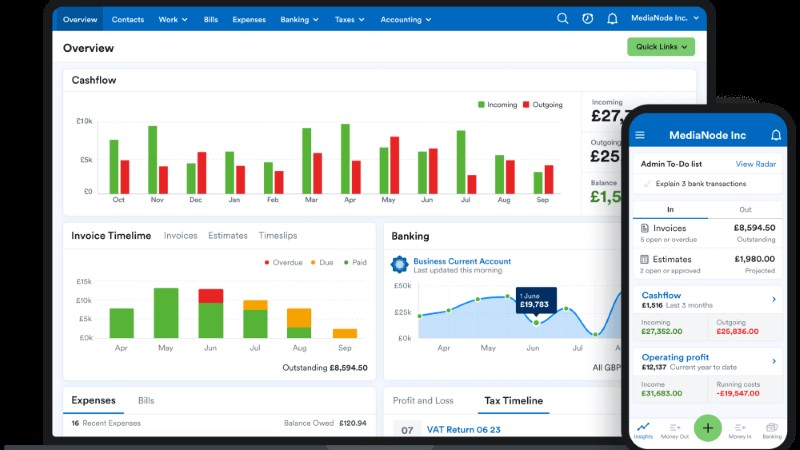Open desktop notifications bell icon
This screenshot has height=450, width=800.
point(611,19)
